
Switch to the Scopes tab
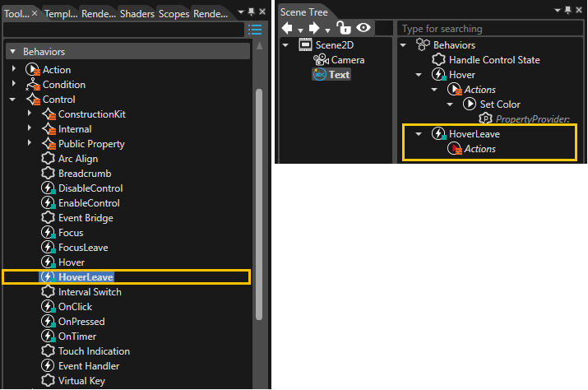tap(174, 14)
